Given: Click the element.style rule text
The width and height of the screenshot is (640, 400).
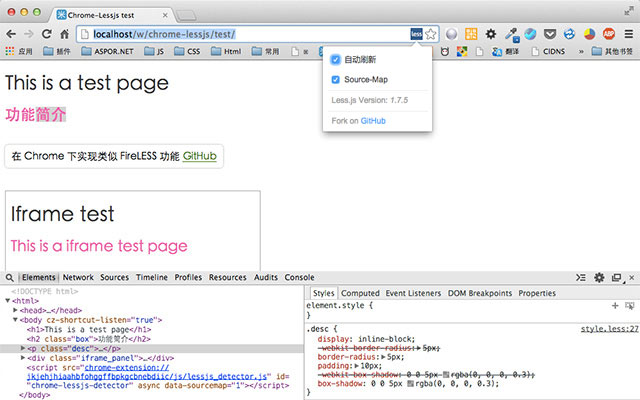Looking at the screenshot, I should point(339,305).
